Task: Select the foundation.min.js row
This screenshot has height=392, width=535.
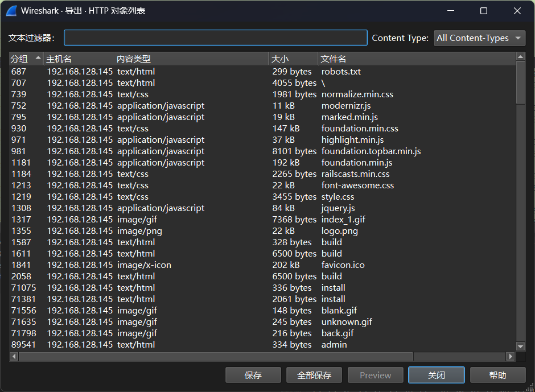Action: [262, 162]
